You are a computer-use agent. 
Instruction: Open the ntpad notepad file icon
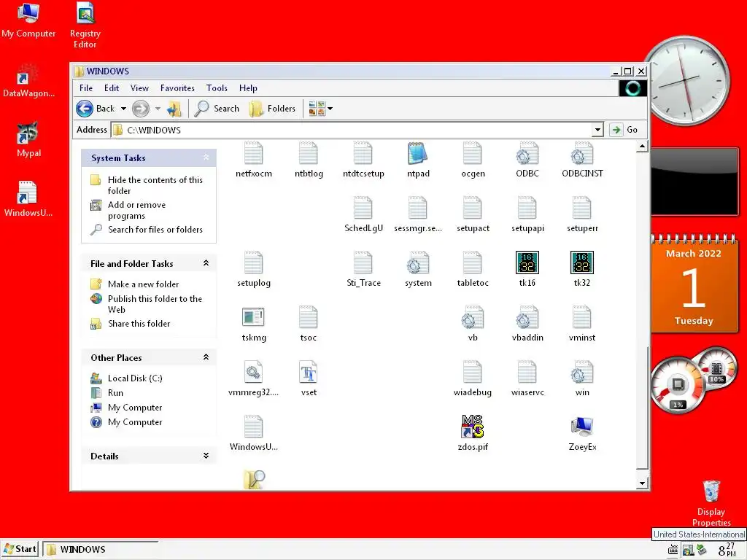coord(418,153)
